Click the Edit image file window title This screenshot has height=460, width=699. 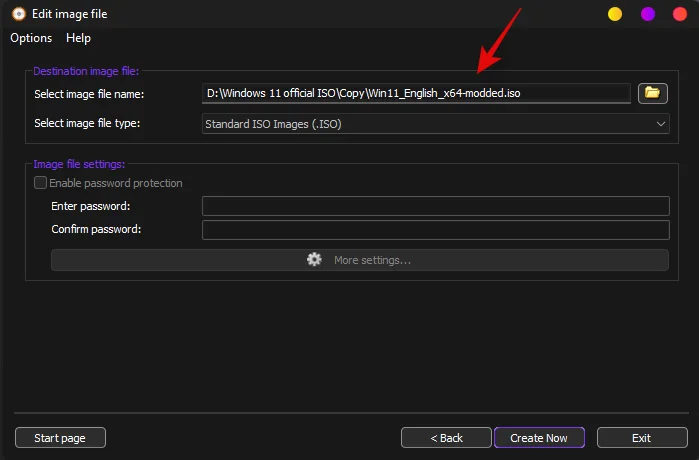[x=70, y=14]
